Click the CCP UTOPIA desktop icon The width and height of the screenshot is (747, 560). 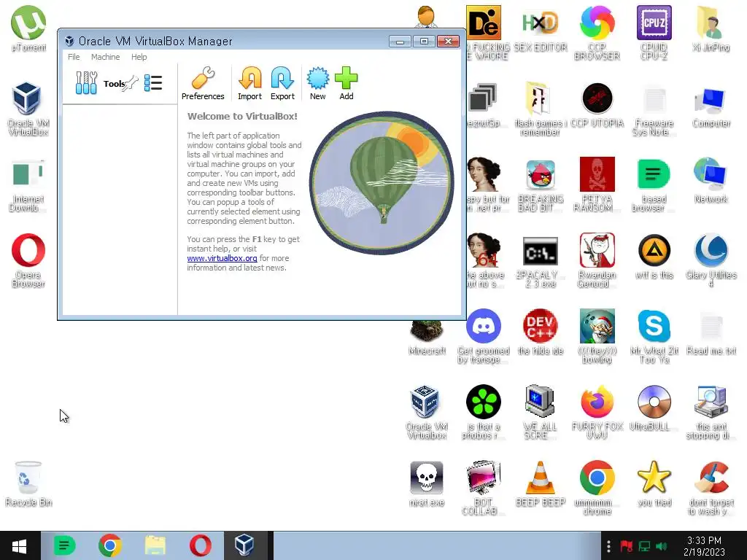(x=597, y=105)
